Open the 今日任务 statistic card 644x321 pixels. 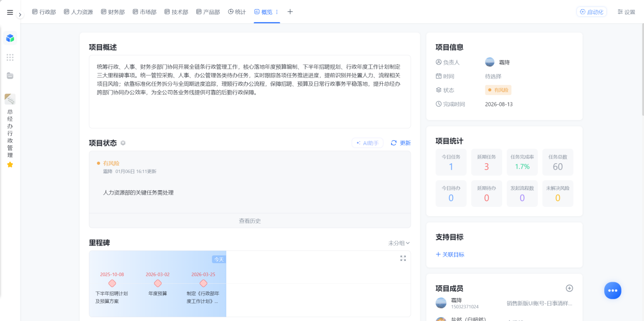pyautogui.click(x=451, y=162)
